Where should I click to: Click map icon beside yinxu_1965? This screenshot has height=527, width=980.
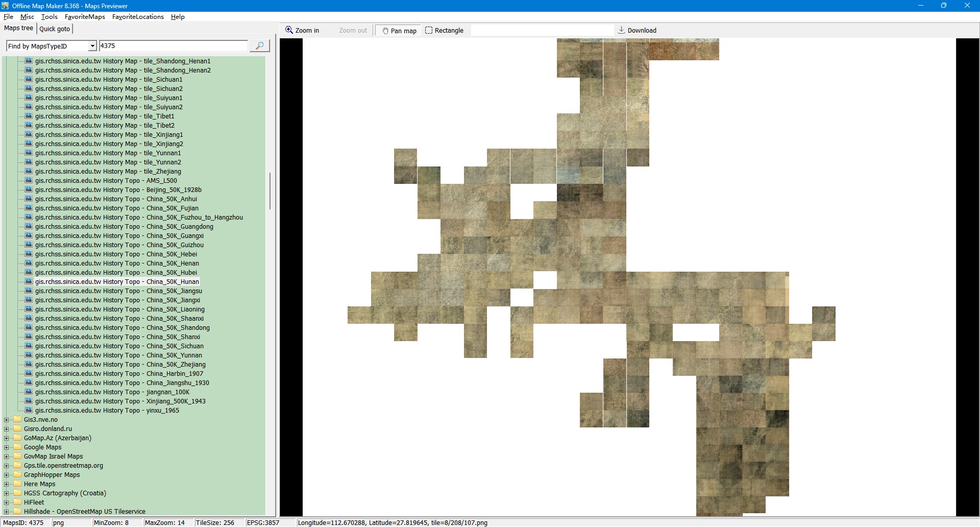(29, 411)
